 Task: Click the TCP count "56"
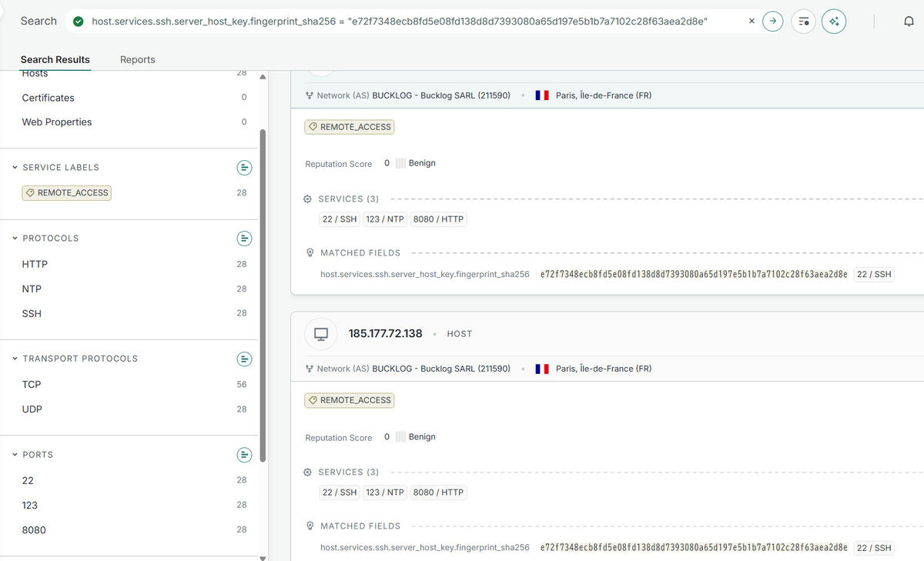click(x=242, y=384)
